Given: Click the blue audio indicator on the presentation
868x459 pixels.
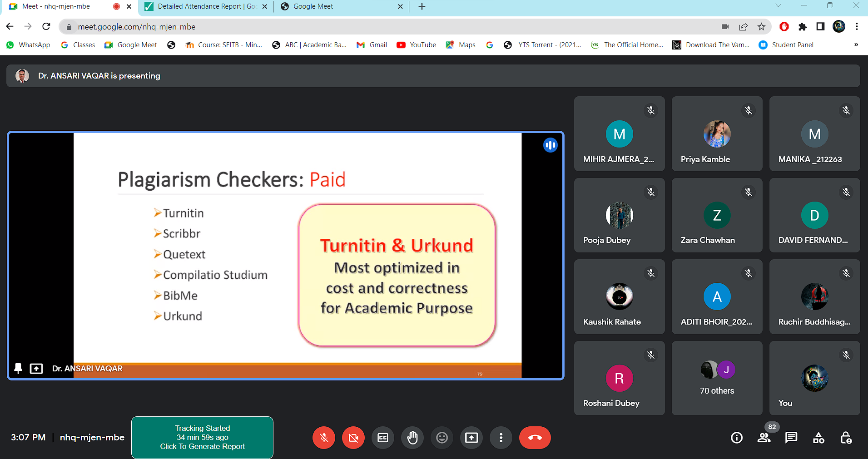Looking at the screenshot, I should [551, 145].
